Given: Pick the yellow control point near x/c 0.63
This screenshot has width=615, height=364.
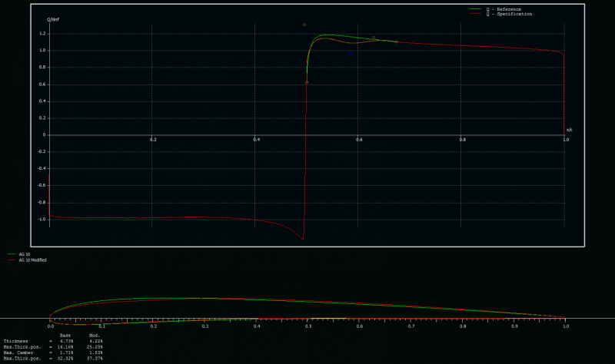Looking at the screenshot, I should point(374,38).
